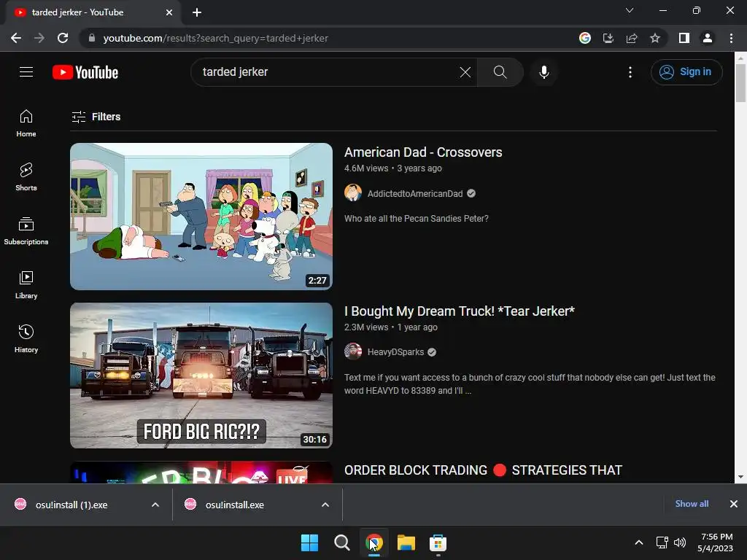Install app icon in address bar
Image resolution: width=747 pixels, height=560 pixels.
click(608, 38)
